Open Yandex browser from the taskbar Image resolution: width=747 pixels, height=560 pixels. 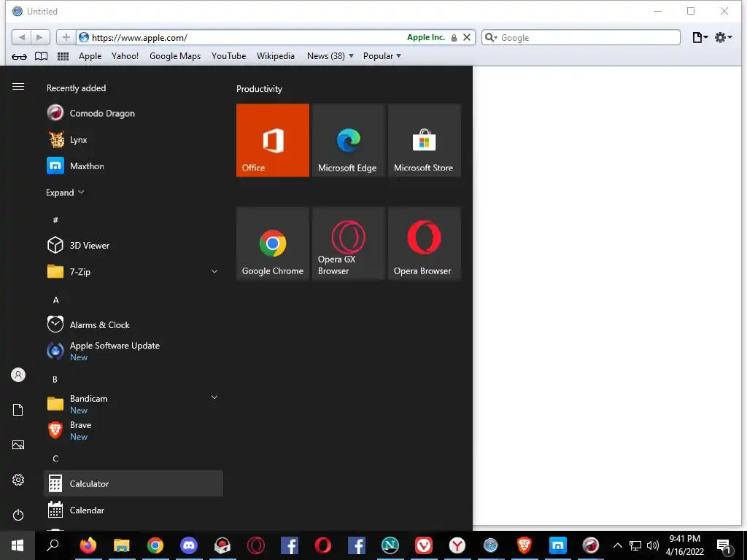tap(457, 545)
